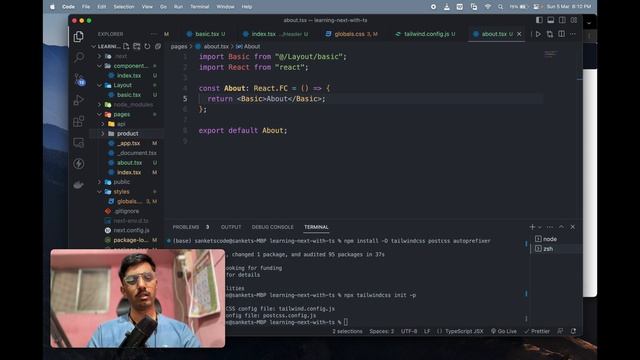Screen dimensions: 640x360
Task: Click Prettier in the status bar
Action: (537, 331)
